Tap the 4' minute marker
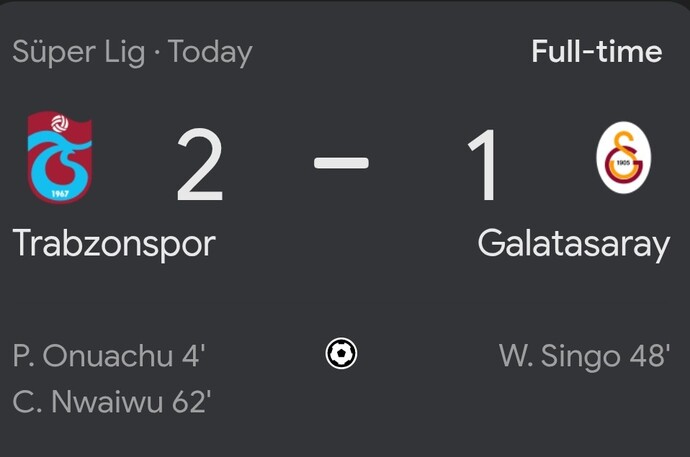 click(x=194, y=355)
